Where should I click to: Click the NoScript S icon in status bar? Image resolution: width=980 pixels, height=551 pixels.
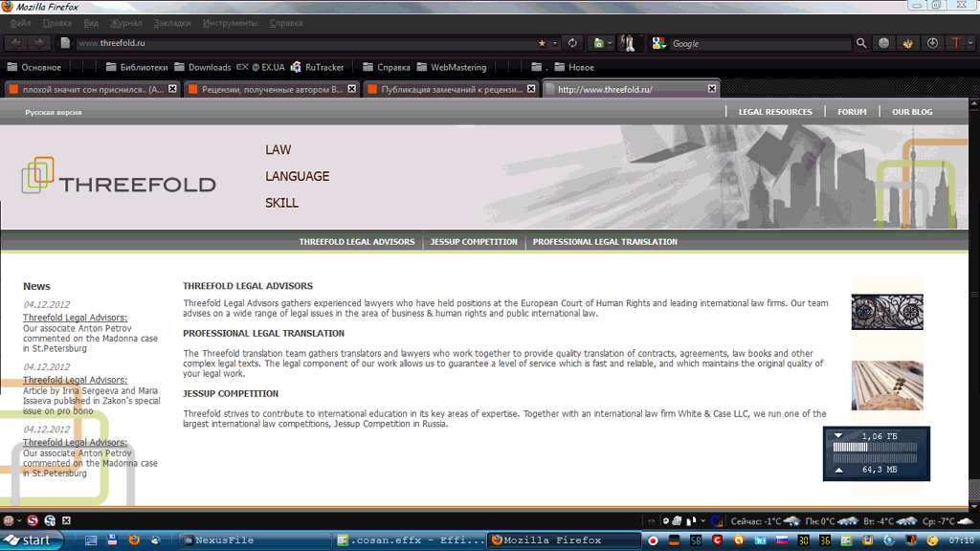32,520
